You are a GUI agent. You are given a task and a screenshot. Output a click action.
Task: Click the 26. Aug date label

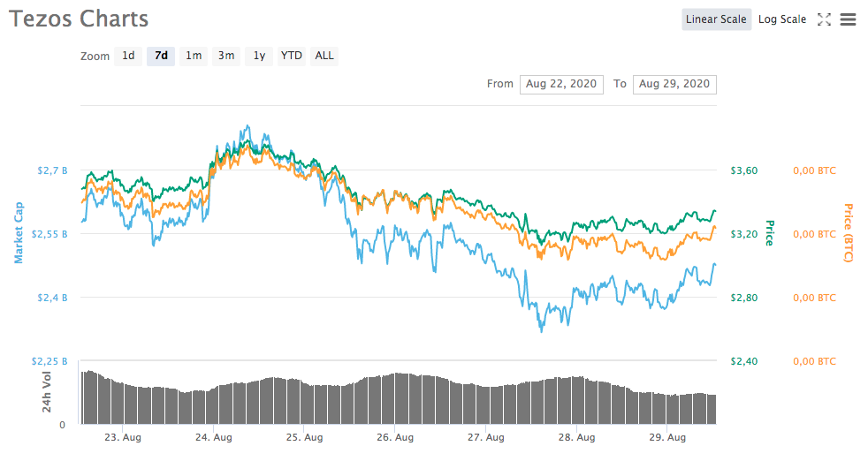click(x=395, y=437)
